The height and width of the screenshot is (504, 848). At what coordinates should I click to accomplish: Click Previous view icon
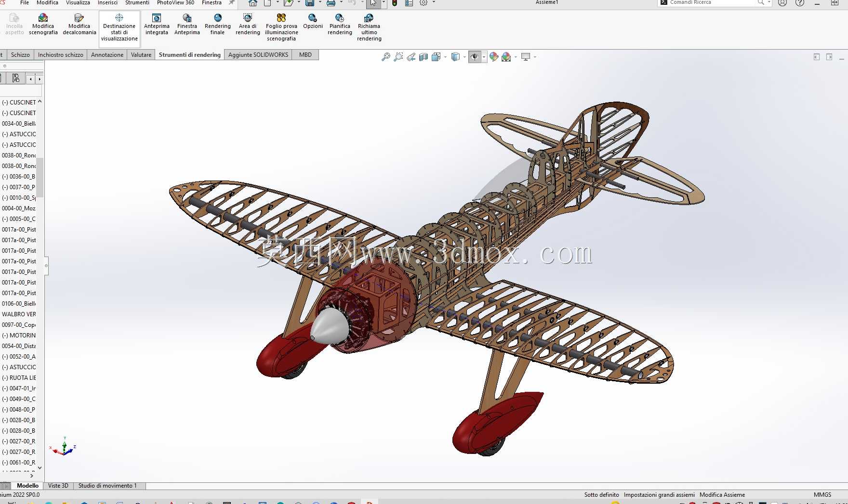pyautogui.click(x=411, y=57)
